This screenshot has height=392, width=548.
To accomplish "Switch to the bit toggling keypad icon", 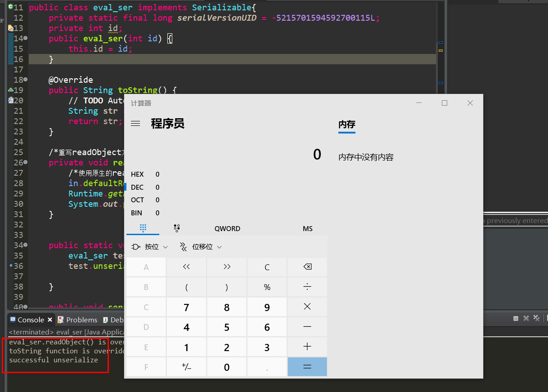I will click(176, 228).
